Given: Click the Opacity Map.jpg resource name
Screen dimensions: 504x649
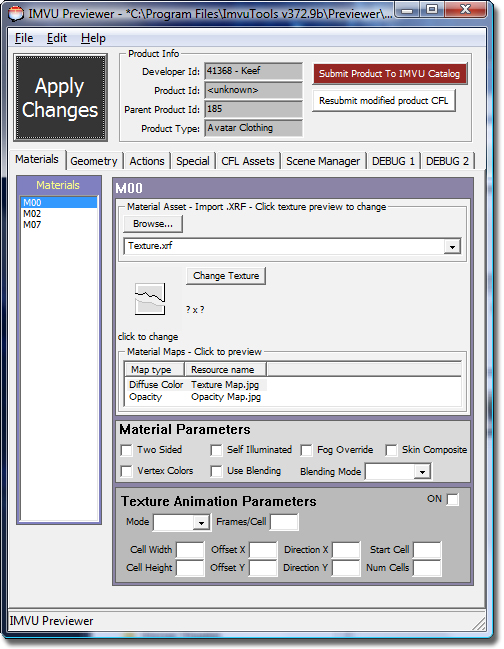Looking at the screenshot, I should point(226,397).
